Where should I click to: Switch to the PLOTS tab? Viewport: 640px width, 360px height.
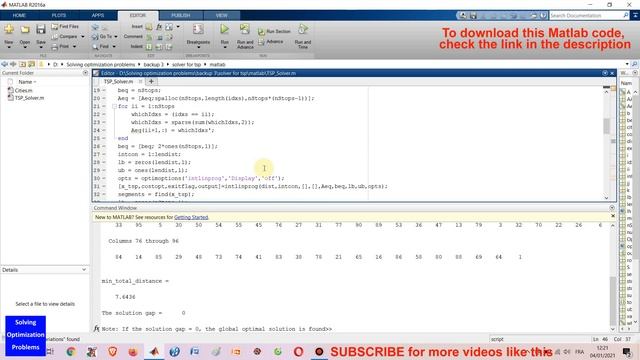click(x=58, y=16)
